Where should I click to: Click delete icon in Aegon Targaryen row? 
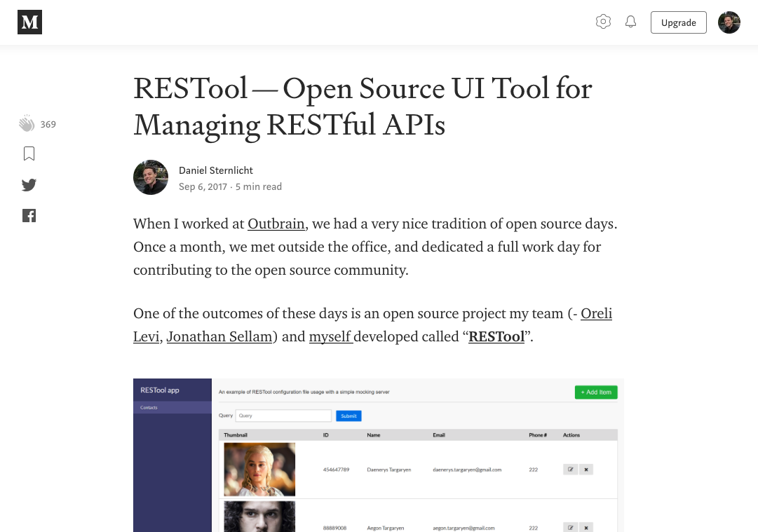586,528
